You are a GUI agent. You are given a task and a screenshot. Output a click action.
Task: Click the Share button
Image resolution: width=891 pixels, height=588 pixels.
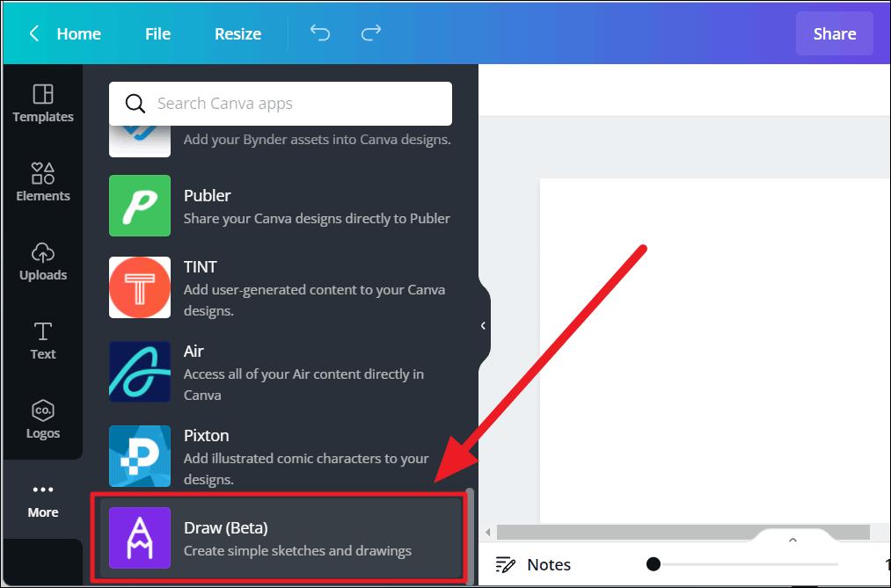pos(834,33)
